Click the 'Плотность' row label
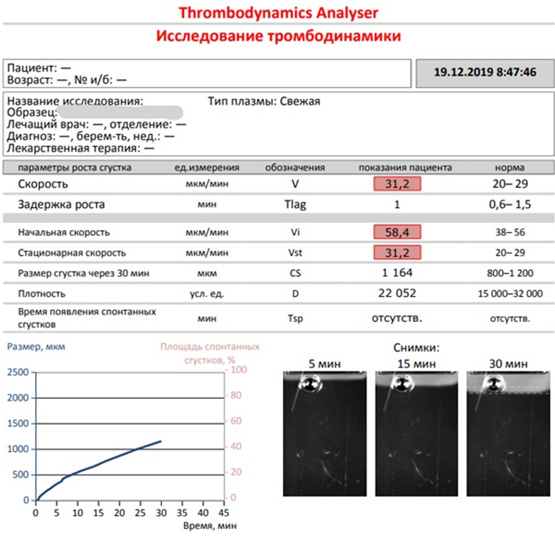 point(41,294)
